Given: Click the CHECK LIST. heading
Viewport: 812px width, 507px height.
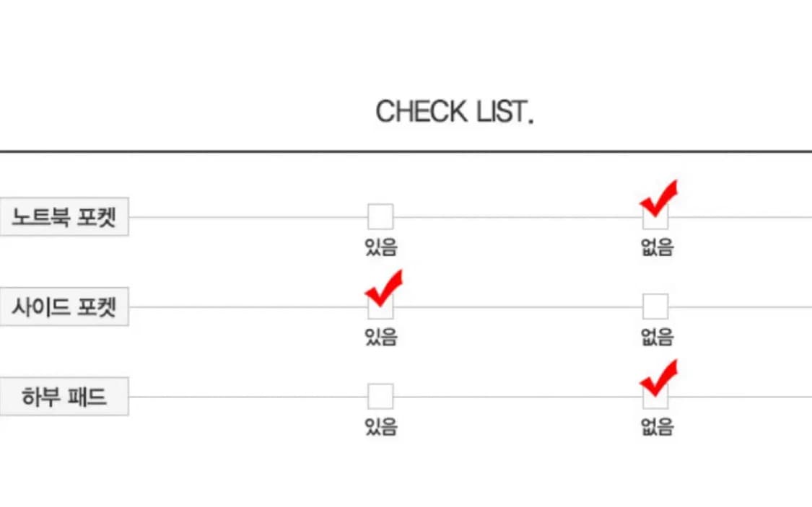Looking at the screenshot, I should tap(455, 113).
